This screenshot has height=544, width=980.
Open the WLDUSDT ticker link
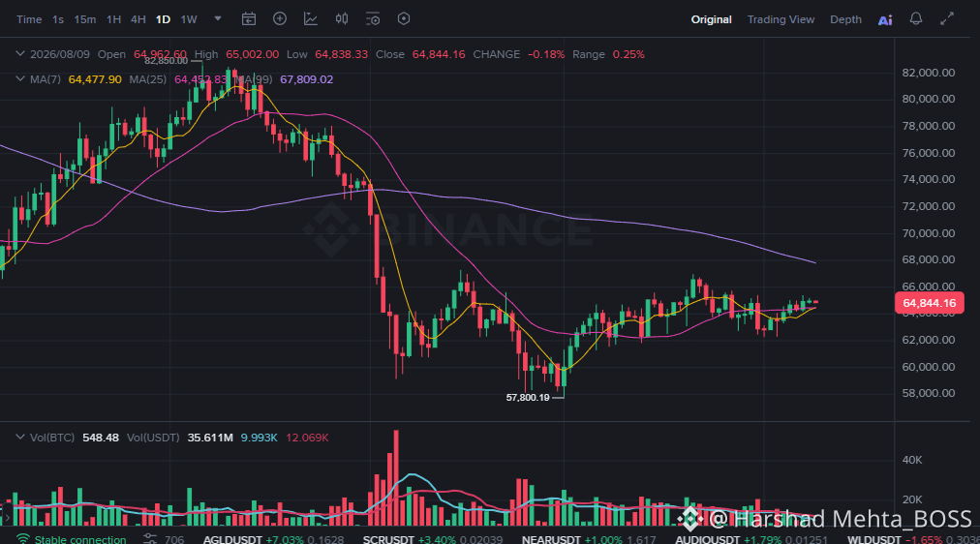click(x=873, y=539)
